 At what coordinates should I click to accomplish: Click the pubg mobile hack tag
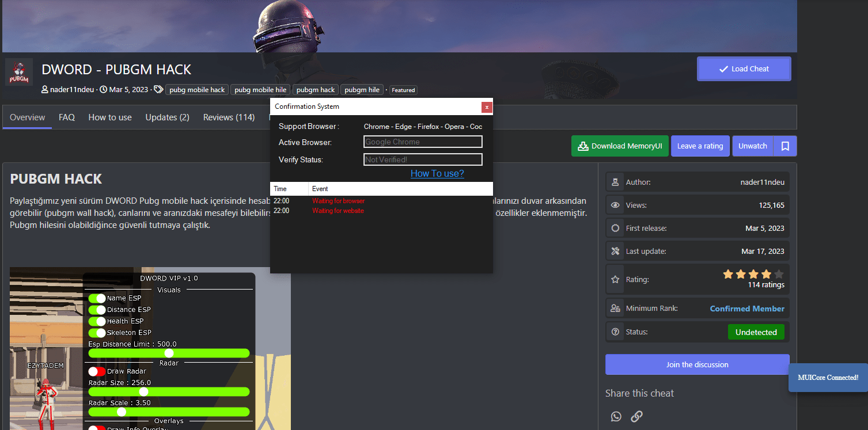pos(198,90)
